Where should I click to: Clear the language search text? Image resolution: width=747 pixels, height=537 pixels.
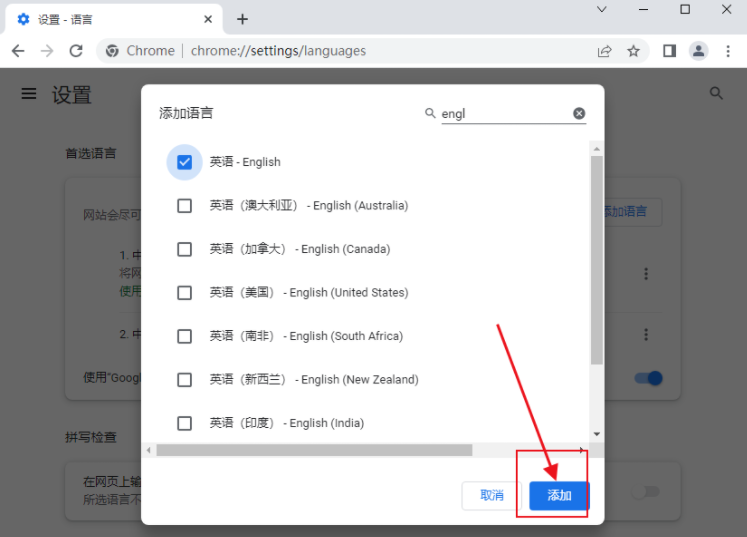(579, 113)
